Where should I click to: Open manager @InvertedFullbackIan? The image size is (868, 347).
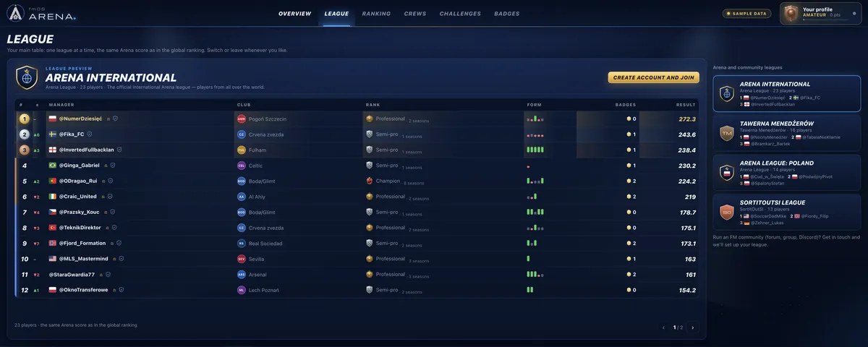click(x=87, y=150)
